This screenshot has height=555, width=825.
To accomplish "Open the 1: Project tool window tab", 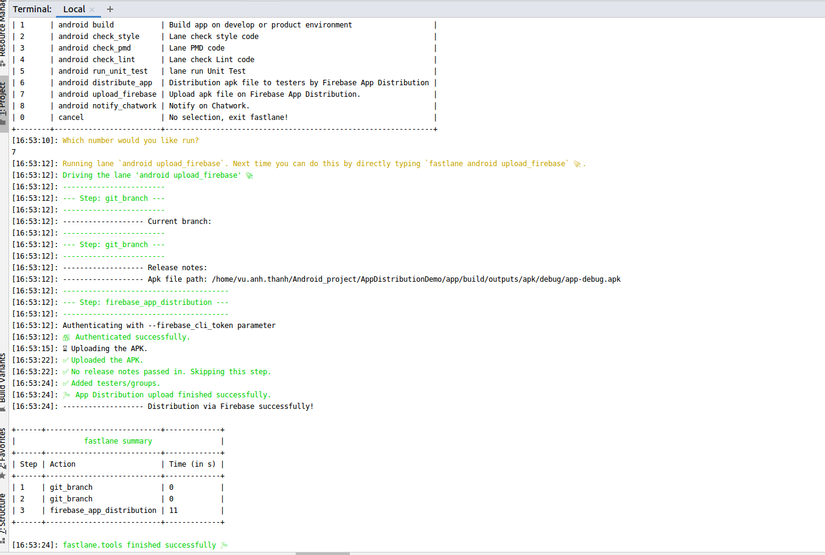I will [3, 103].
